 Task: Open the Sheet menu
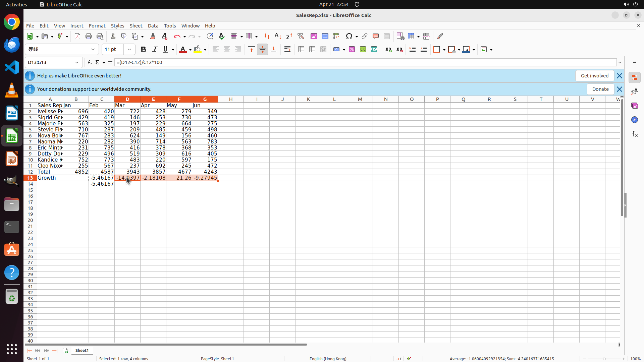pos(136,26)
